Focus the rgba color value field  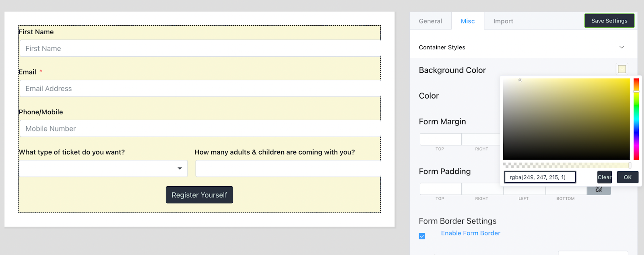[x=540, y=177]
